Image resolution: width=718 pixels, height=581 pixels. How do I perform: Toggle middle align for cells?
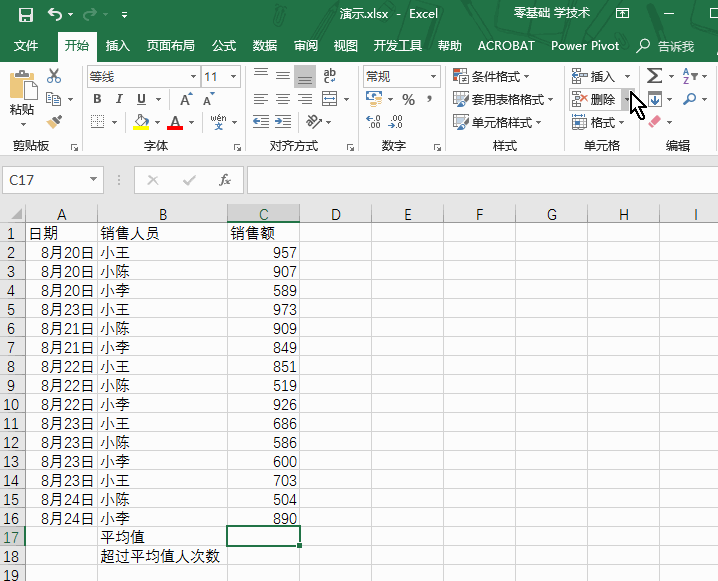(x=283, y=76)
